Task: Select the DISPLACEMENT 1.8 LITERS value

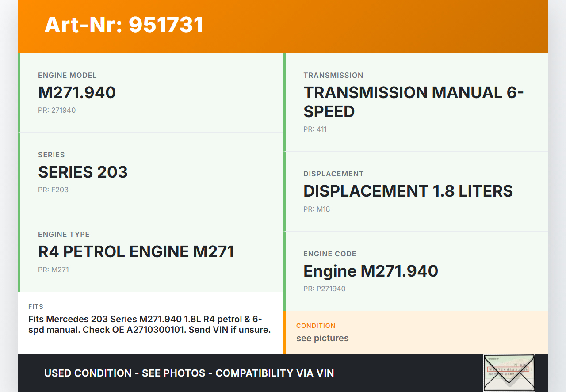Action: pyautogui.click(x=408, y=191)
